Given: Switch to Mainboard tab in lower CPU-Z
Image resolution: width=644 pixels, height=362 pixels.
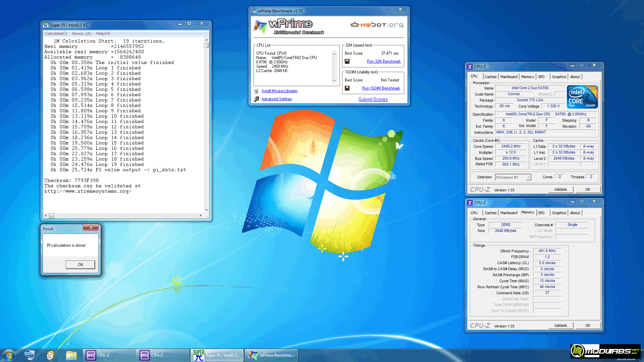Looking at the screenshot, I should (x=508, y=213).
